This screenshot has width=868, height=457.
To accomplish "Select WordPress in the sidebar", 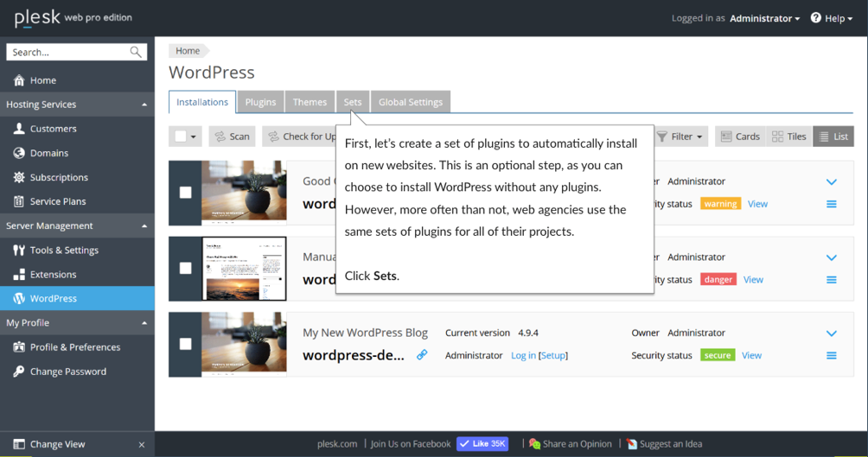I will [77, 298].
